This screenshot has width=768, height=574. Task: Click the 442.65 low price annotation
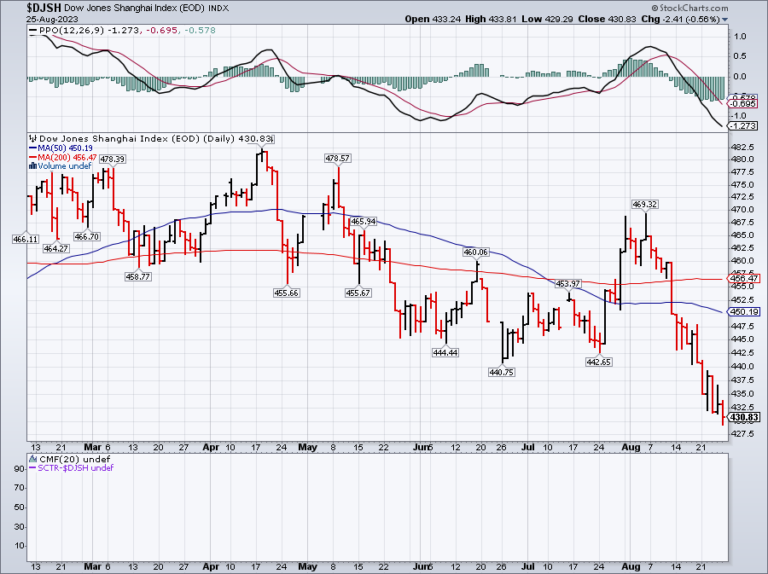click(598, 361)
